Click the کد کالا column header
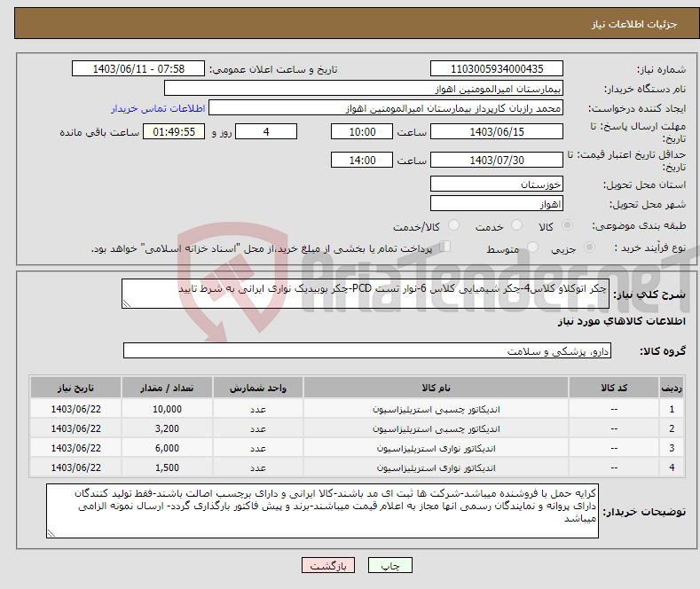 tap(614, 388)
